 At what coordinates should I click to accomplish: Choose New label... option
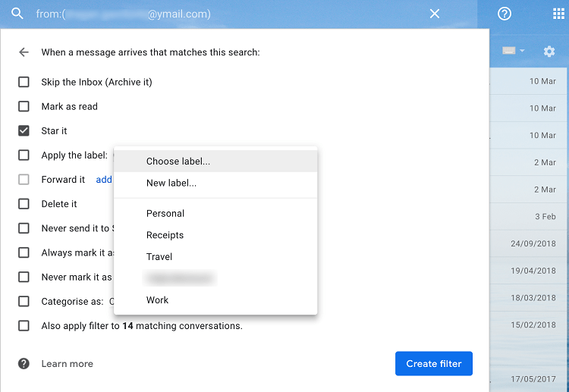171,183
